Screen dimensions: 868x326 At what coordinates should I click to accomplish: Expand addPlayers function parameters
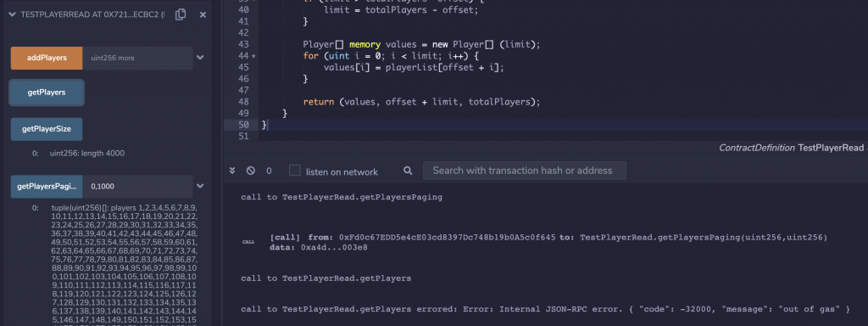(x=200, y=58)
